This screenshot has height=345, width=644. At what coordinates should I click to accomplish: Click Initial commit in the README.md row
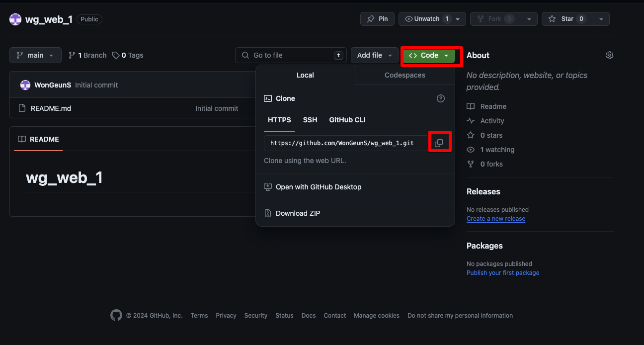pos(217,108)
